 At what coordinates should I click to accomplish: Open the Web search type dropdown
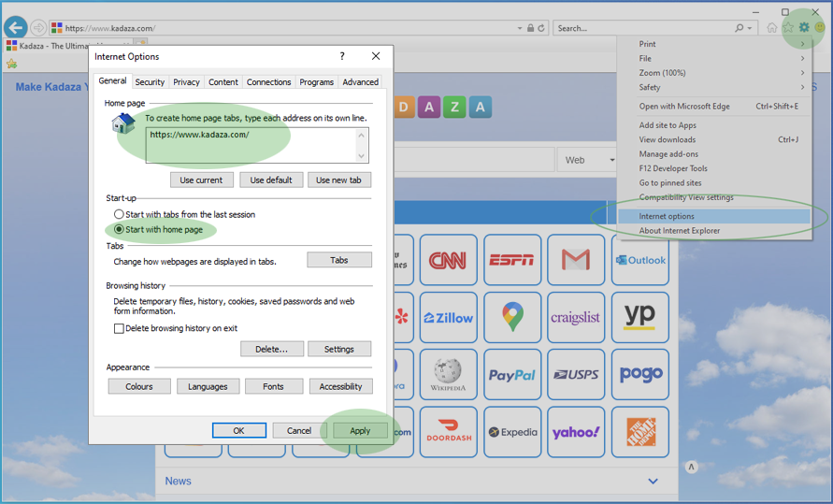pos(587,160)
